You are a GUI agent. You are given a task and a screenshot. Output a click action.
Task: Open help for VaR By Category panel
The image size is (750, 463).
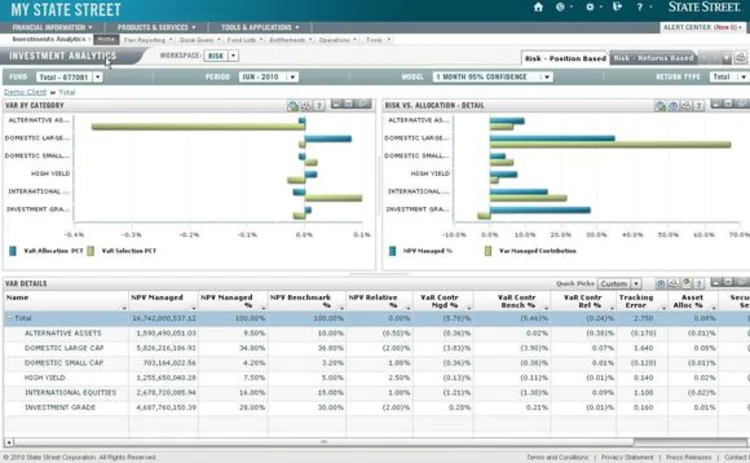(x=319, y=106)
